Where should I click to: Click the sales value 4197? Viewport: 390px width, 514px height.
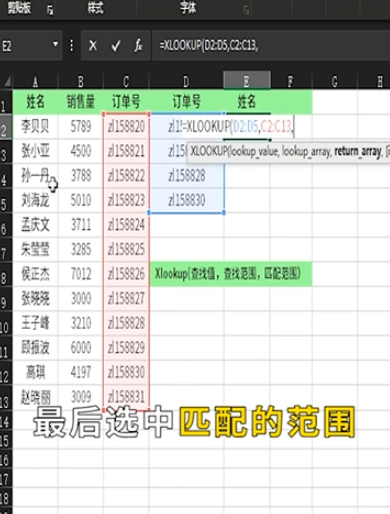point(81,372)
